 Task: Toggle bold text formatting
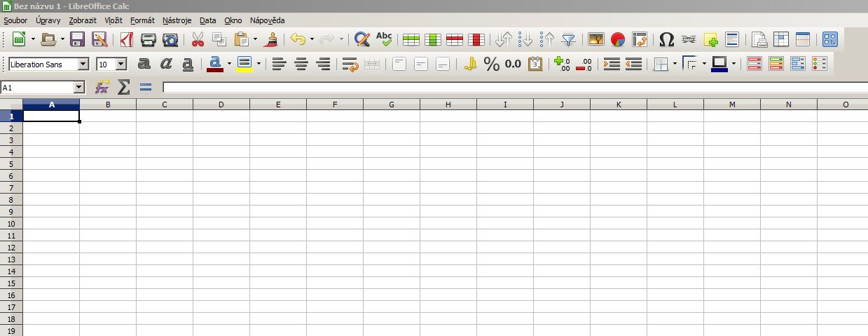144,65
